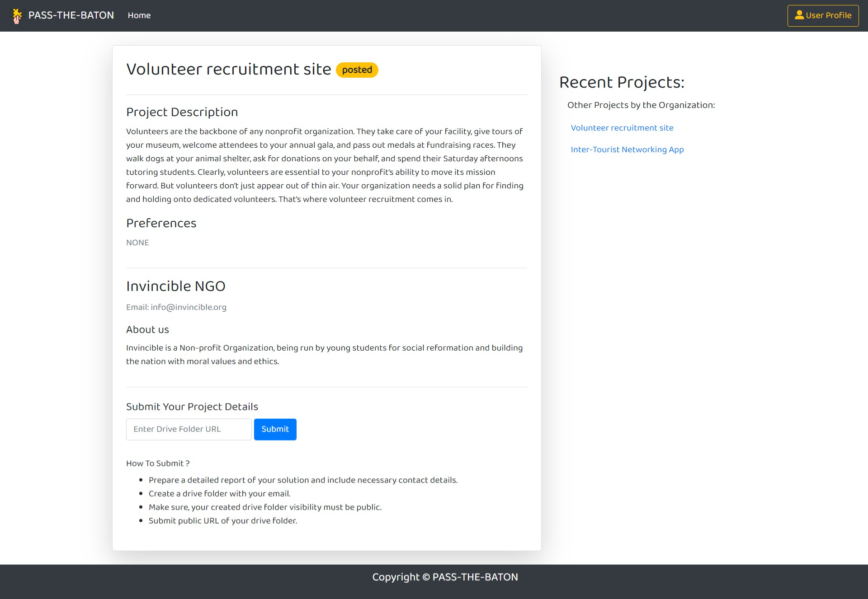Click the person icon in User Profile
Viewport: 868px width, 599px height.
tap(799, 15)
